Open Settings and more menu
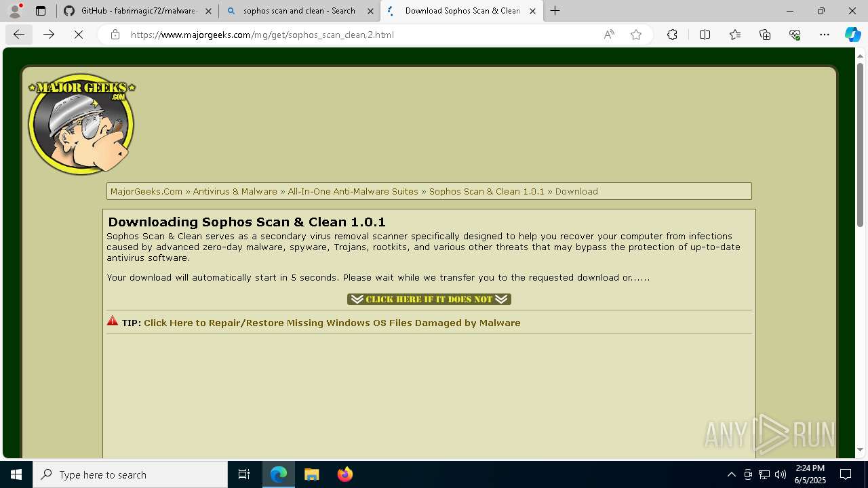 pos(825,35)
